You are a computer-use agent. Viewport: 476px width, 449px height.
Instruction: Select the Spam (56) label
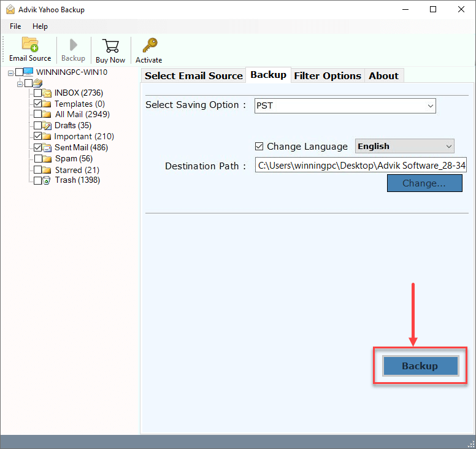click(x=74, y=158)
